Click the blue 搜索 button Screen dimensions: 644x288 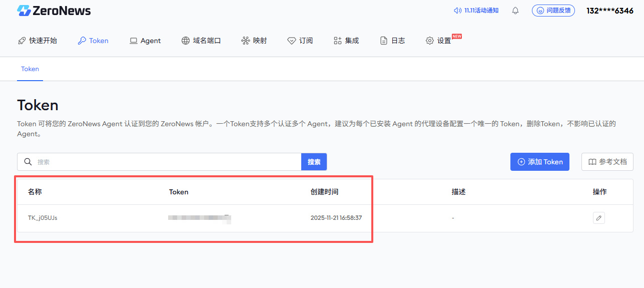click(314, 162)
